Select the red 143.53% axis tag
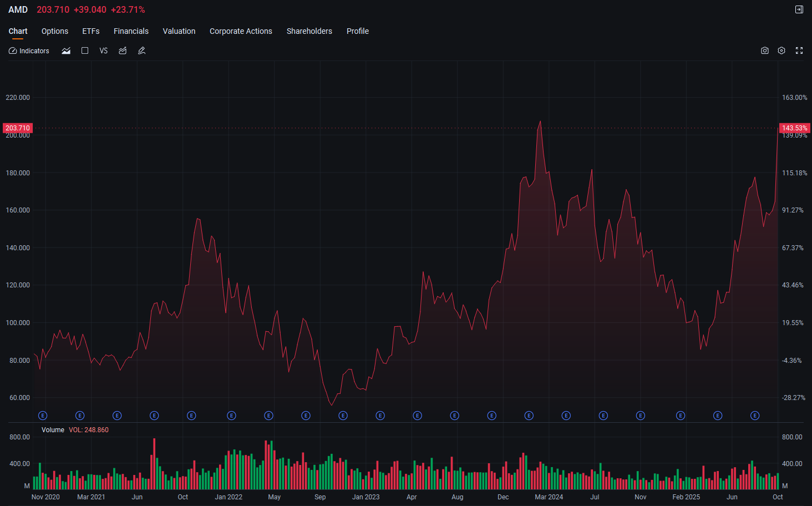Screen dimensions: 812x506 (x=795, y=128)
